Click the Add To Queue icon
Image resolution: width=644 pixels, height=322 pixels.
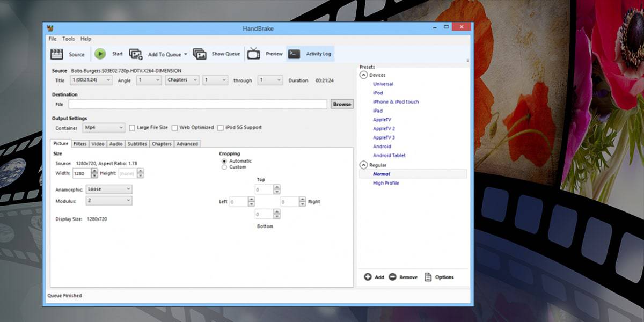pos(136,54)
